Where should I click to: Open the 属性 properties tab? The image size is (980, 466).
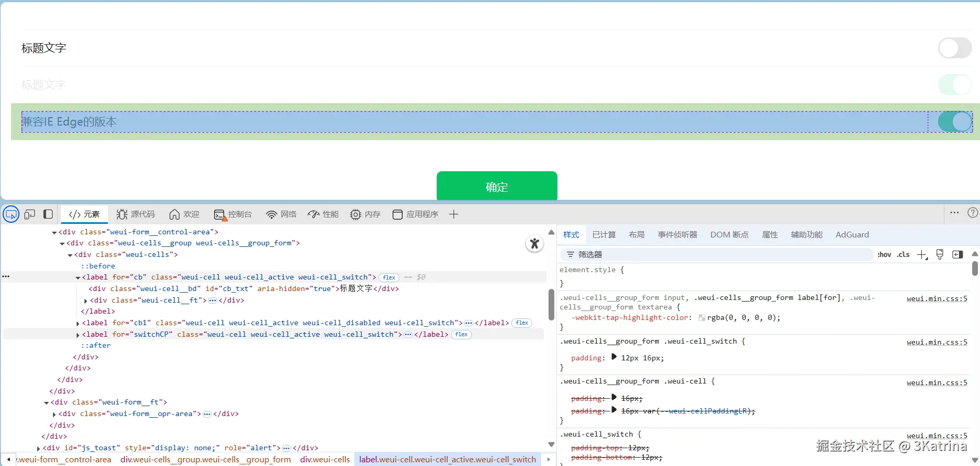(x=770, y=234)
